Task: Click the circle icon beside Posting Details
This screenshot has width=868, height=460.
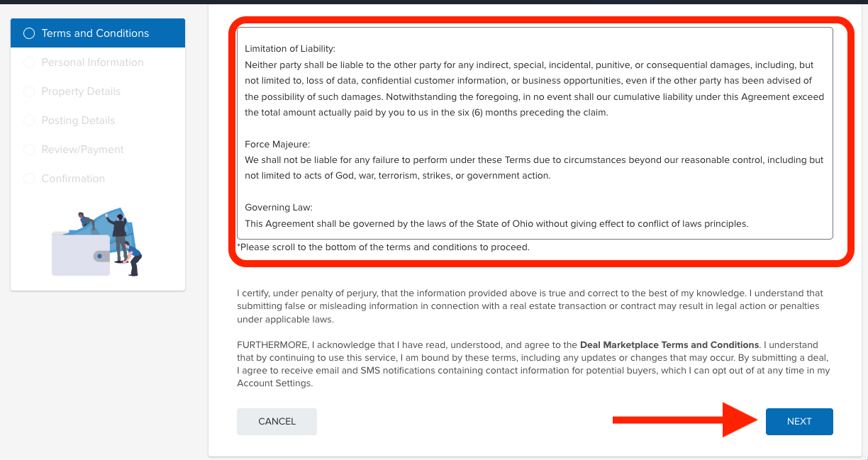Action: 29,120
